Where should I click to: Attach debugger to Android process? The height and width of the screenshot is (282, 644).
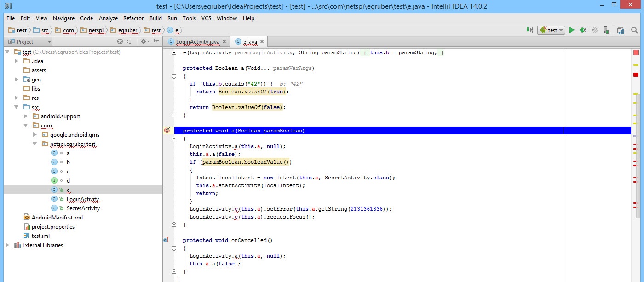click(x=607, y=30)
